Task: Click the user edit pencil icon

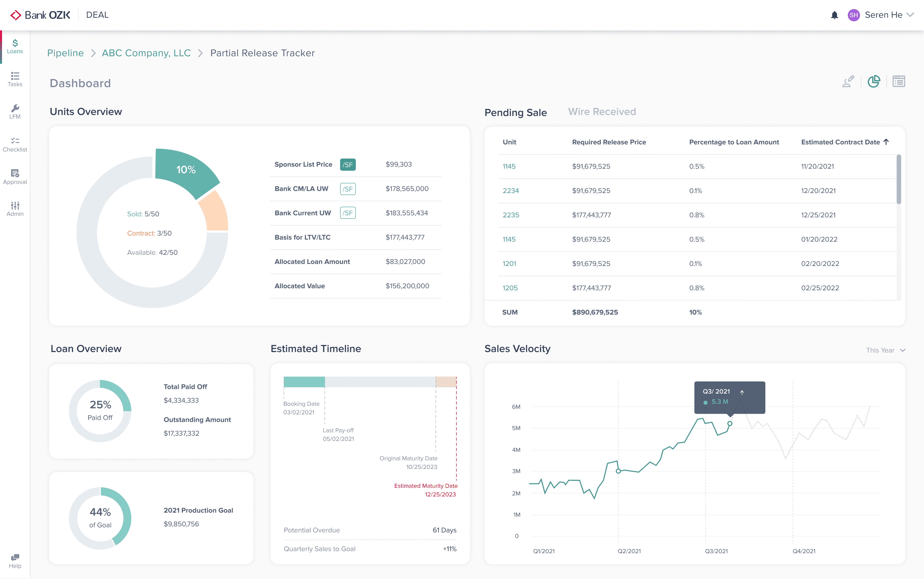Action: click(x=848, y=82)
